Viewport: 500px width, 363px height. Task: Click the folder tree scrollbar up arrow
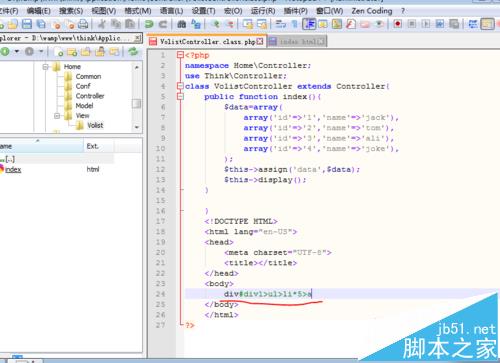click(136, 67)
